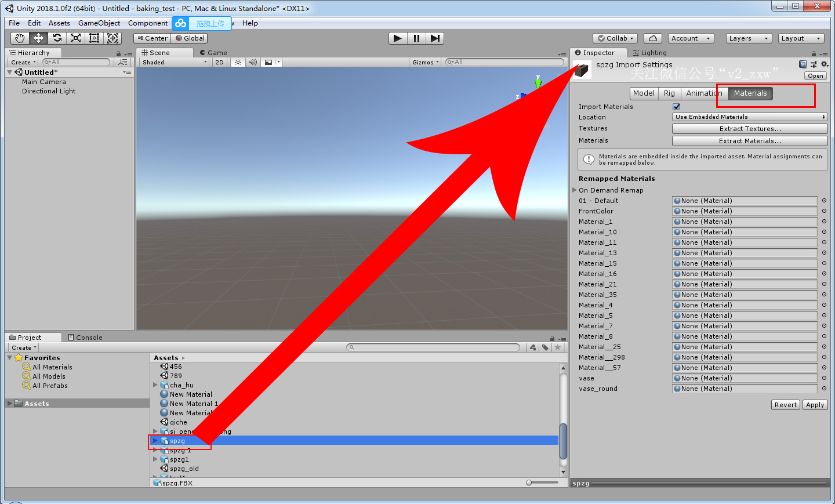
Task: Open the GameObject menu
Action: pos(99,23)
